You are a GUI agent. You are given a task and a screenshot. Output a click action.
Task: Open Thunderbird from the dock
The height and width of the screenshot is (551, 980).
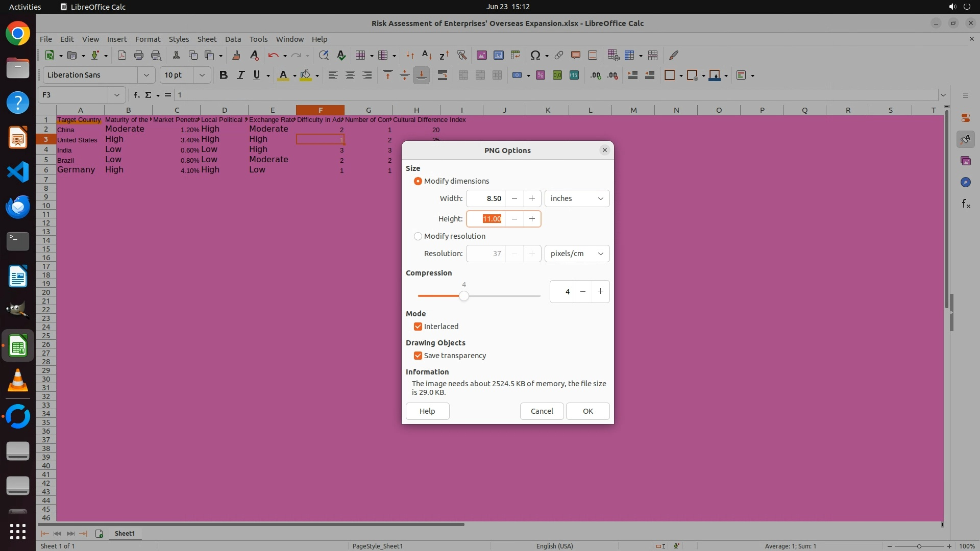pos(18,207)
